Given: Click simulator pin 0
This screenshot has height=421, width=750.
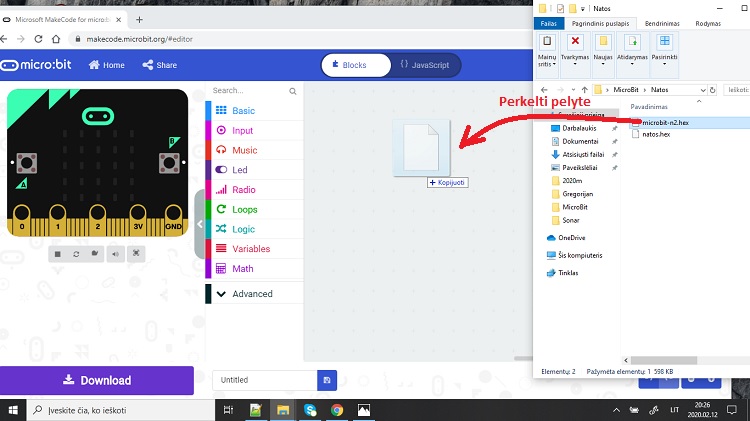Looking at the screenshot, I should coord(22,220).
